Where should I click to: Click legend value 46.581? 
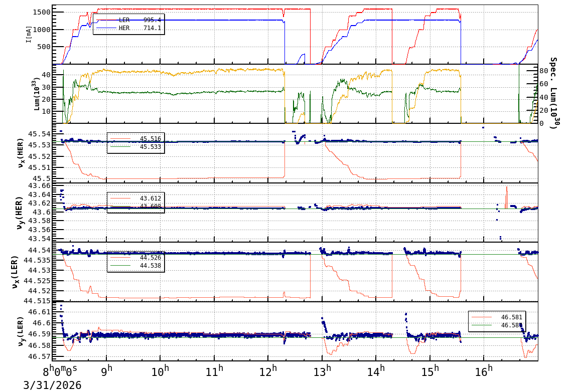tap(511, 317)
